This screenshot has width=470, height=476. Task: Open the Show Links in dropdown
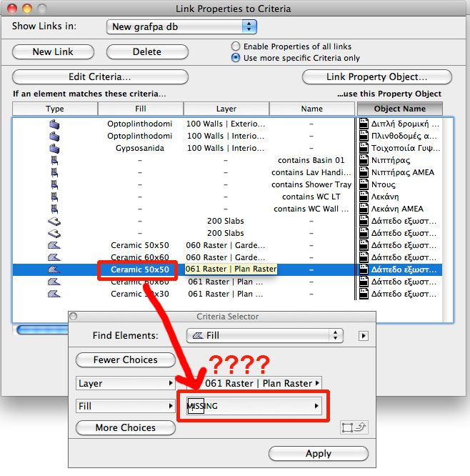pos(181,26)
